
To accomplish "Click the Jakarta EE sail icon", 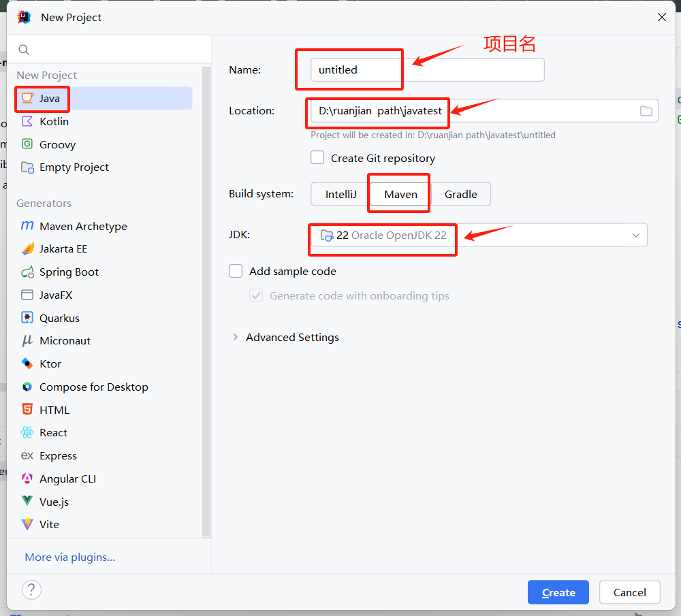I will click(x=27, y=248).
